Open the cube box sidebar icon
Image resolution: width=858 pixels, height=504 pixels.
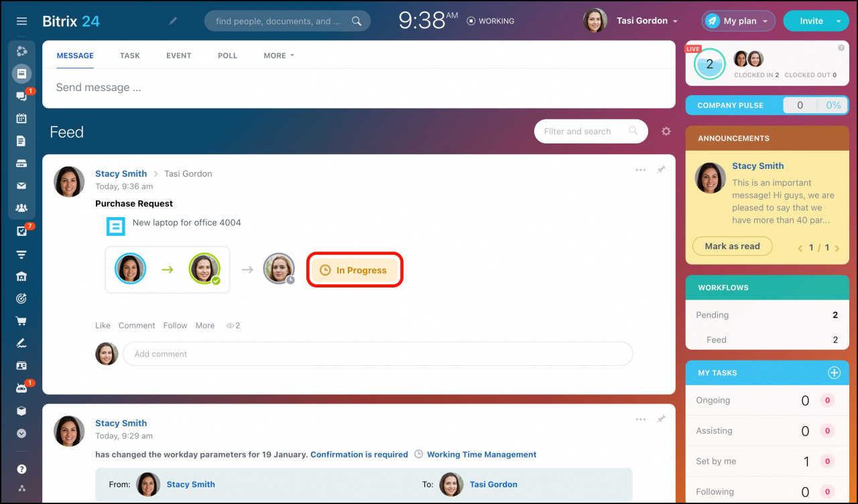click(21, 411)
